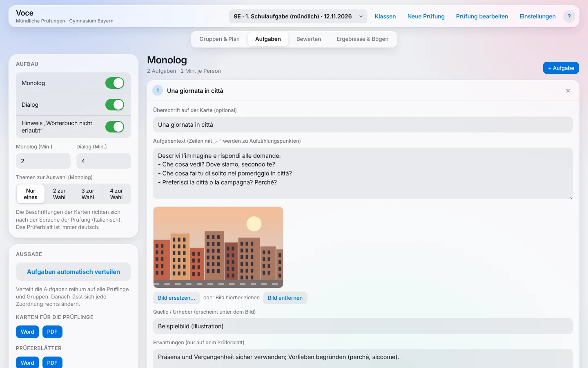Viewport: 588px width, 368px height.
Task: Choose "4 zur Wahl" option
Action: pos(116,194)
